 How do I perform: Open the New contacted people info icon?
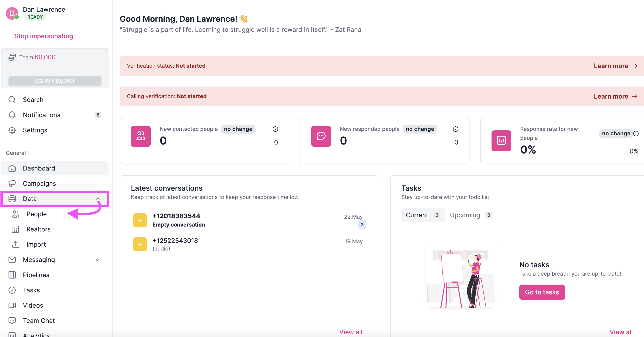click(x=275, y=129)
